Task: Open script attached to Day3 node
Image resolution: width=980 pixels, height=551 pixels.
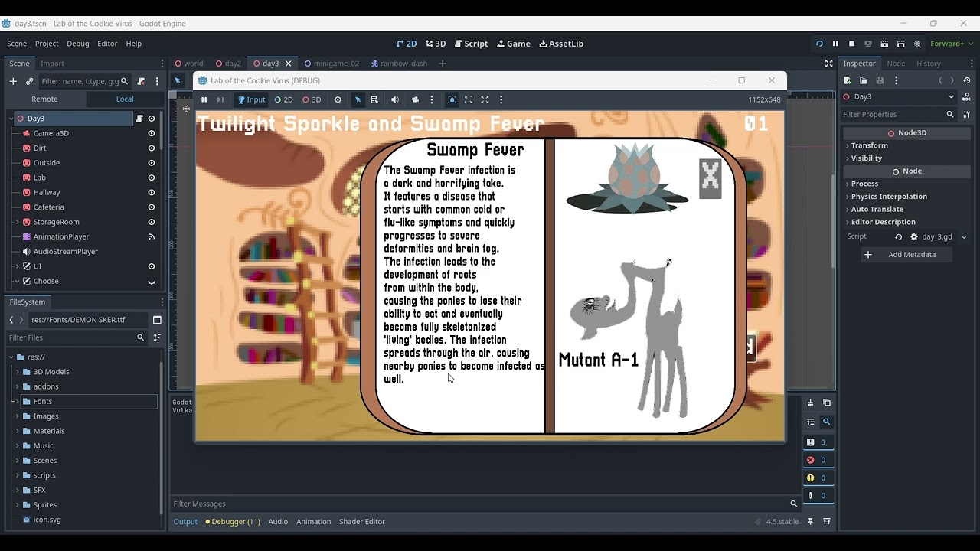Action: coord(139,119)
